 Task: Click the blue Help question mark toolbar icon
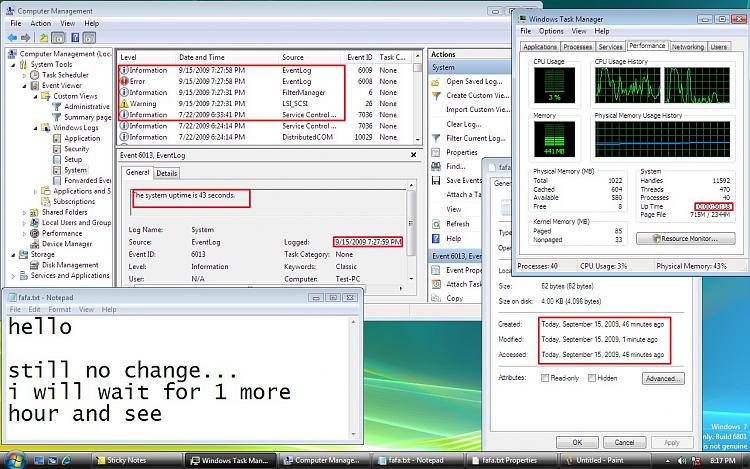click(75, 38)
